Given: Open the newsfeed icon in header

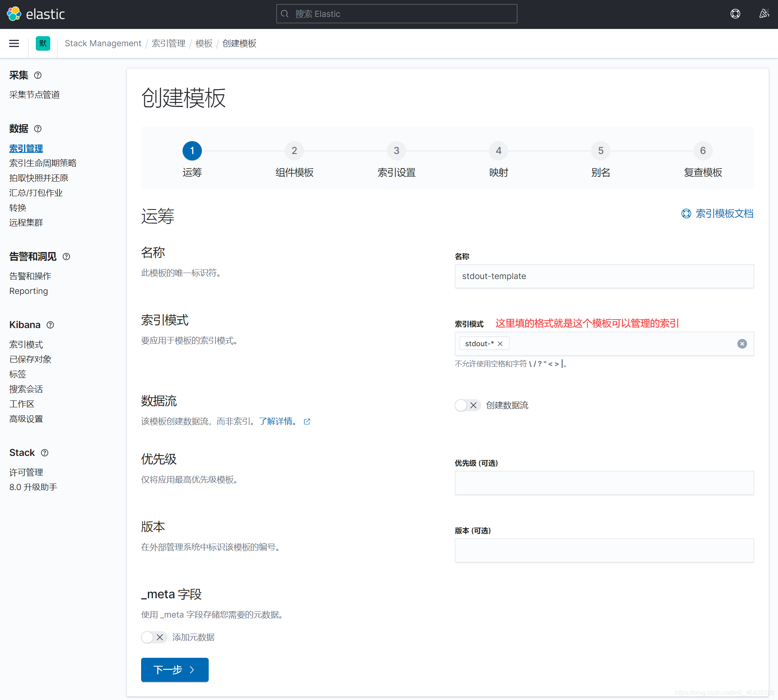Looking at the screenshot, I should [x=764, y=14].
